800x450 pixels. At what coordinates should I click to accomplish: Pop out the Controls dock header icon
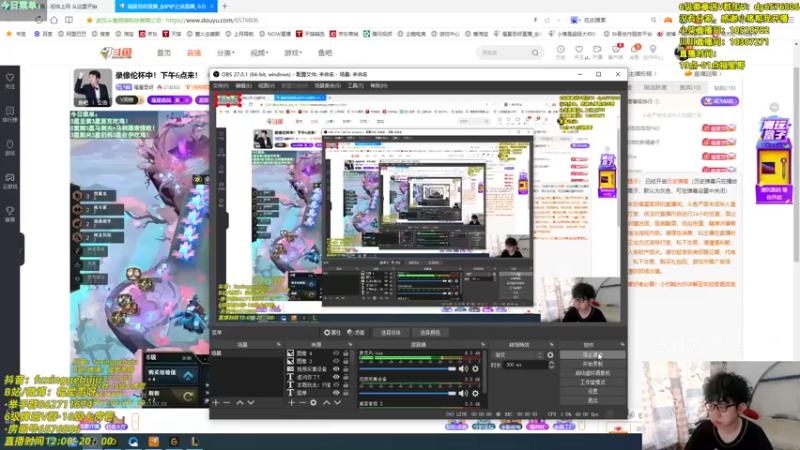622,345
